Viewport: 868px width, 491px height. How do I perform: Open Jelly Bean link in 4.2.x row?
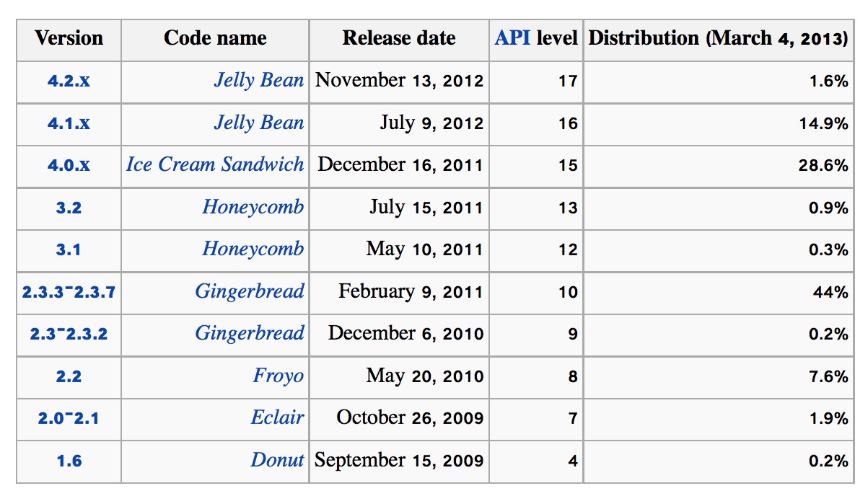(x=259, y=80)
